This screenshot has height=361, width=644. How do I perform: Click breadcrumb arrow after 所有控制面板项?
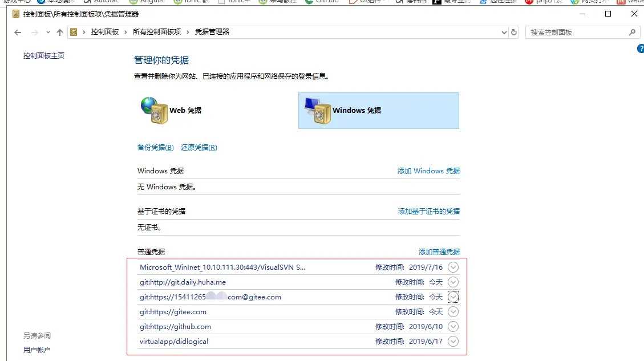188,32
